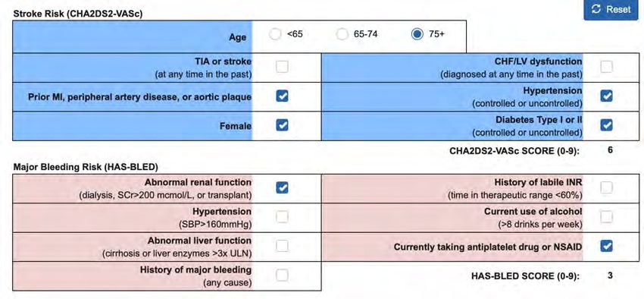
Task: Uncheck the antiplatelet drug or NSAID checkbox
Action: tap(606, 246)
